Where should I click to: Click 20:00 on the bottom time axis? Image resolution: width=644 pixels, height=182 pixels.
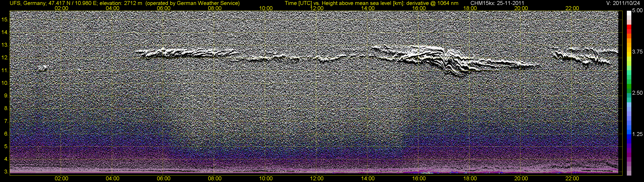pyautogui.click(x=521, y=179)
